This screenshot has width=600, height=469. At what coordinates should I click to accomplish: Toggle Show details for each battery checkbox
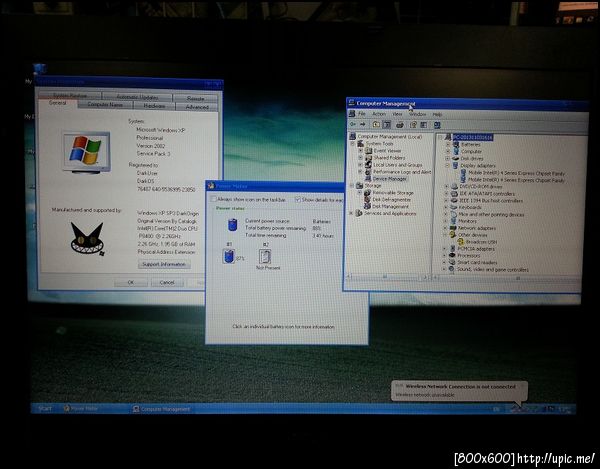click(298, 199)
